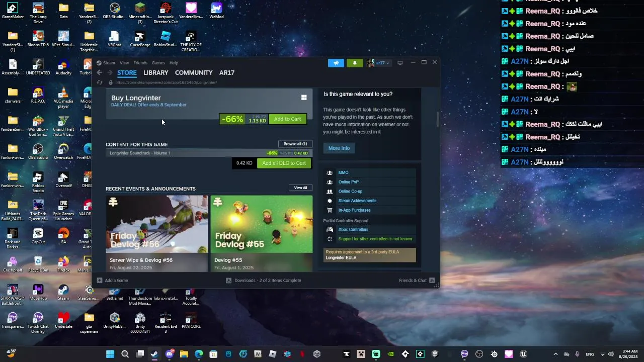Screen dimensions: 644x362
Task: Open File Explorer from taskbar
Action: click(x=184, y=354)
